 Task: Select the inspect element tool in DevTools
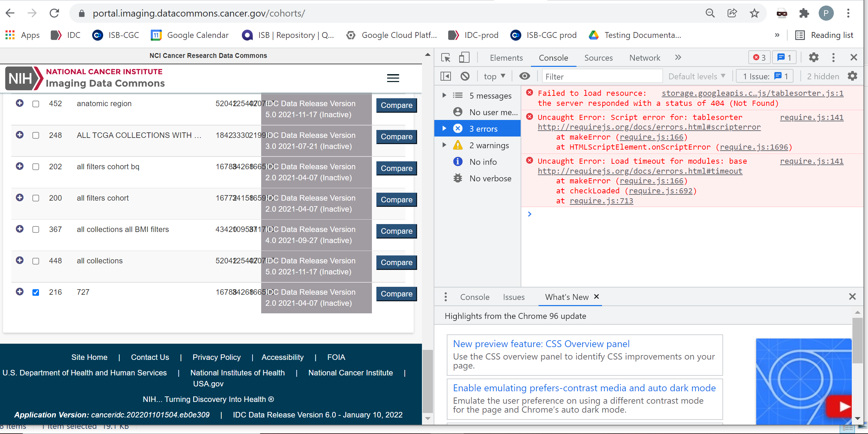[x=446, y=58]
